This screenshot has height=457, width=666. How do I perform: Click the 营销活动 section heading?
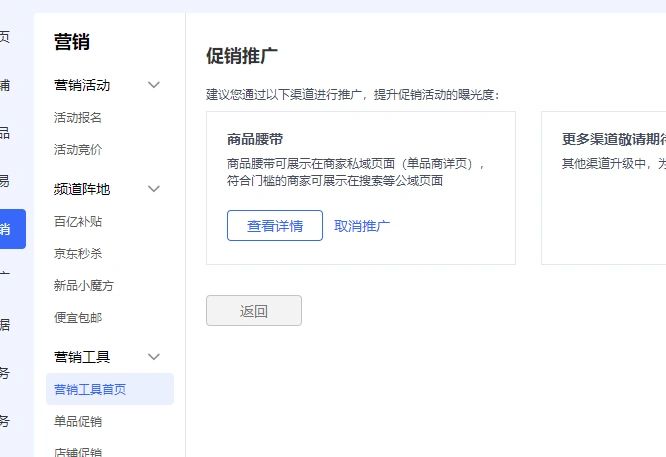[x=82, y=85]
